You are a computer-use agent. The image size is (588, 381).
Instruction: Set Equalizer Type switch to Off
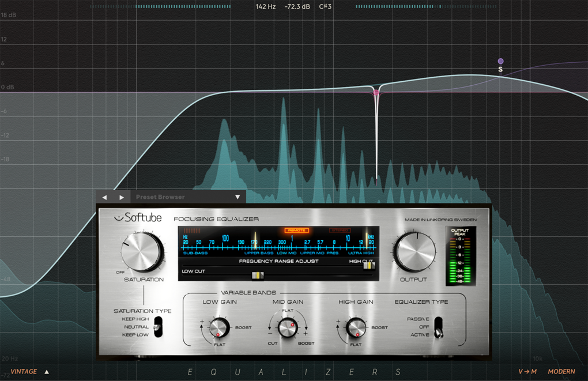click(438, 327)
